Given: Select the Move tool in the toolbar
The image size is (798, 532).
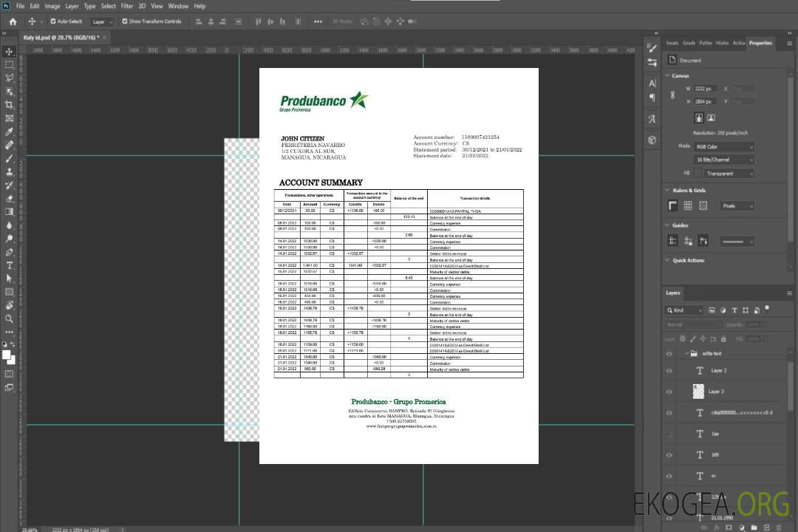Looking at the screenshot, I should click(10, 52).
